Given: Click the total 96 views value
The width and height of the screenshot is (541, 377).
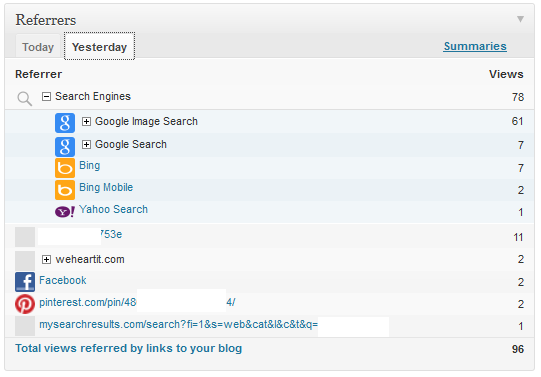Looking at the screenshot, I should [518, 349].
